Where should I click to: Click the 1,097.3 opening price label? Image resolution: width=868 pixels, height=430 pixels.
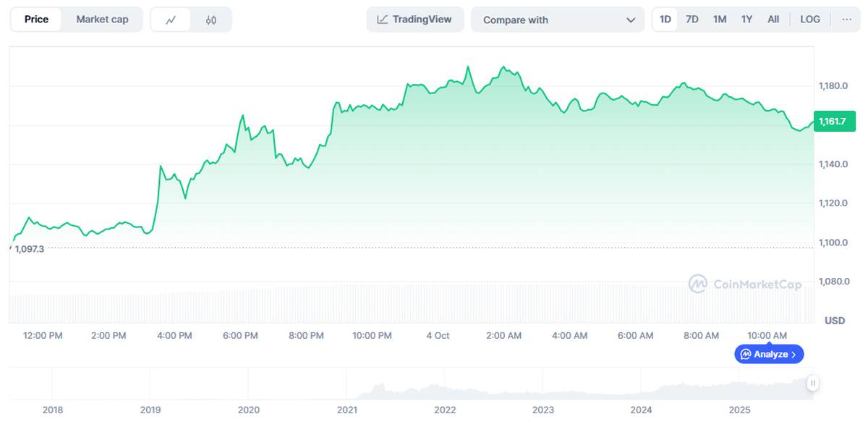tap(30, 248)
